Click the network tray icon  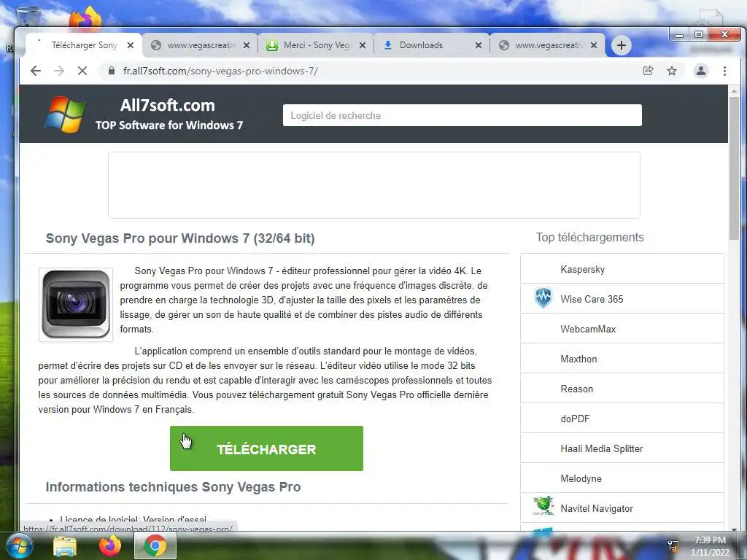(x=673, y=545)
